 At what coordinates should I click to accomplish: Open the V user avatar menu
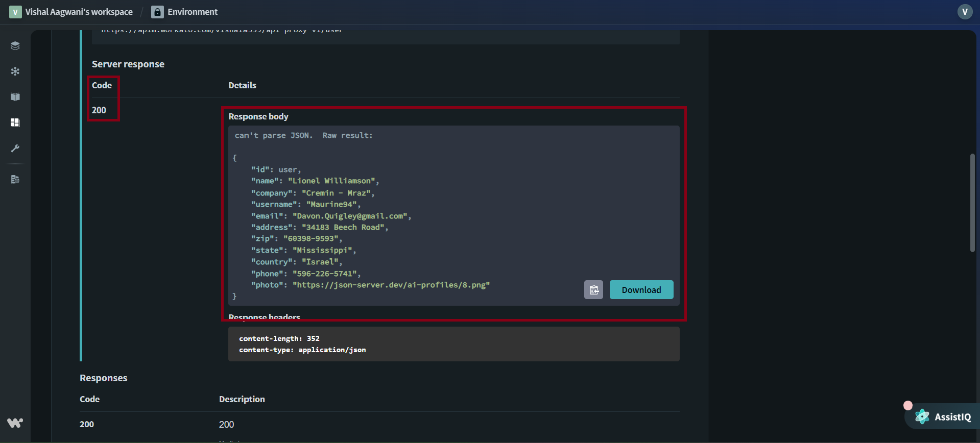click(965, 12)
